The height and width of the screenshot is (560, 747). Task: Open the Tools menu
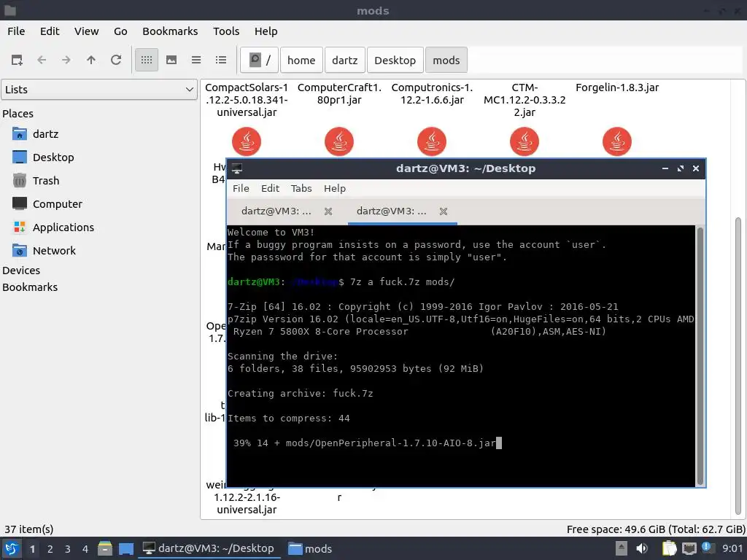tap(226, 31)
